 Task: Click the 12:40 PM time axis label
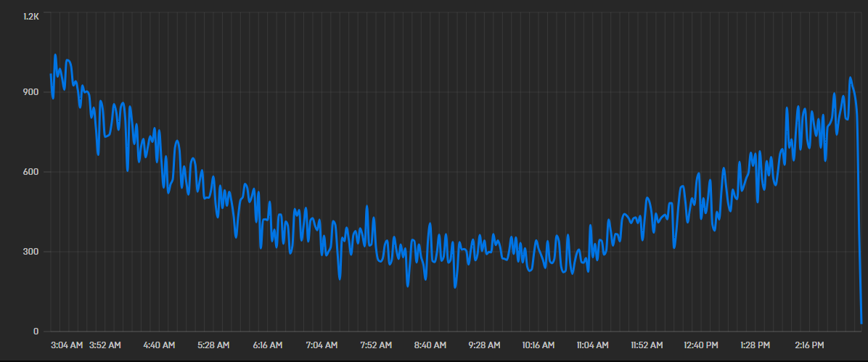coord(701,345)
